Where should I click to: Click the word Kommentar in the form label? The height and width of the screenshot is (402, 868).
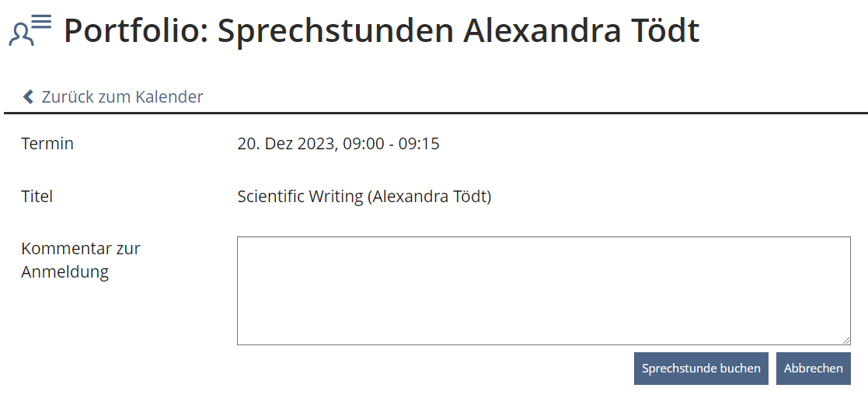(68, 249)
